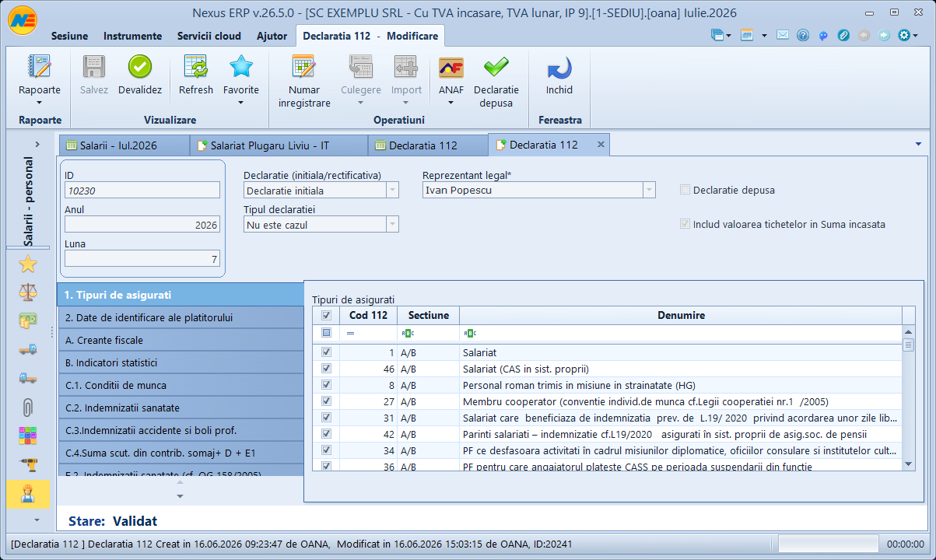Select section C.1. Conditii de munca
Viewport: 936px width, 560px height.
coord(180,385)
